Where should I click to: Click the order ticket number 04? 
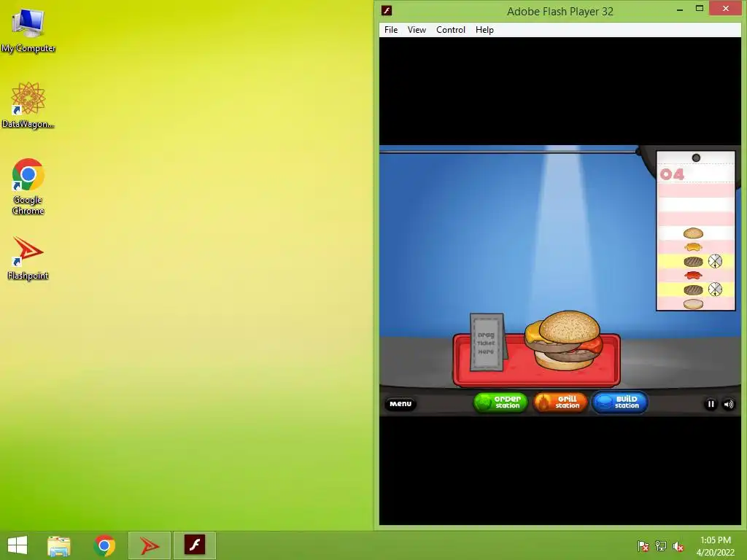click(x=672, y=174)
